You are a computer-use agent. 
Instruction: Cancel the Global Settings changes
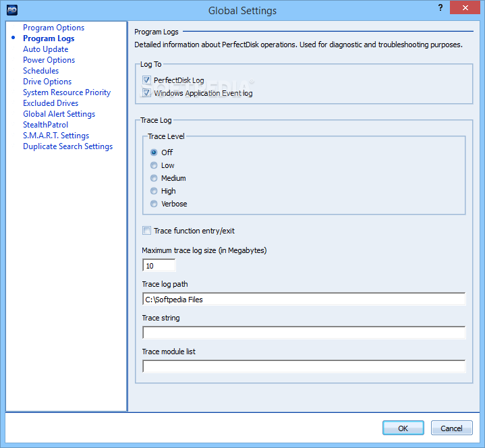(x=451, y=428)
